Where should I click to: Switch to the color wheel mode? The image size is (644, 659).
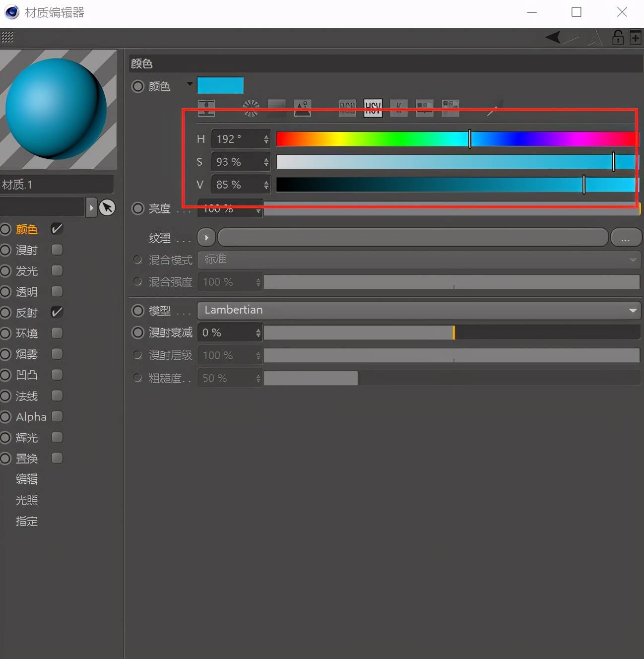[251, 108]
